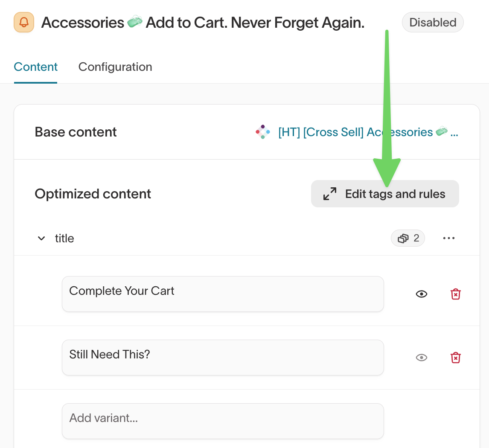Click the multicolored dots icon beside the base content link
This screenshot has height=448, width=489.
coord(262,132)
